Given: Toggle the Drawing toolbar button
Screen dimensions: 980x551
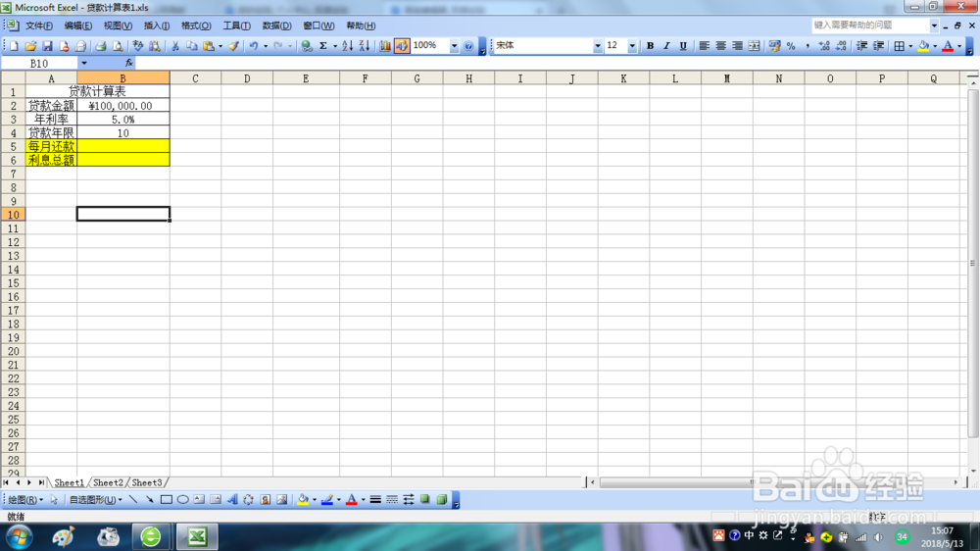Looking at the screenshot, I should point(401,46).
